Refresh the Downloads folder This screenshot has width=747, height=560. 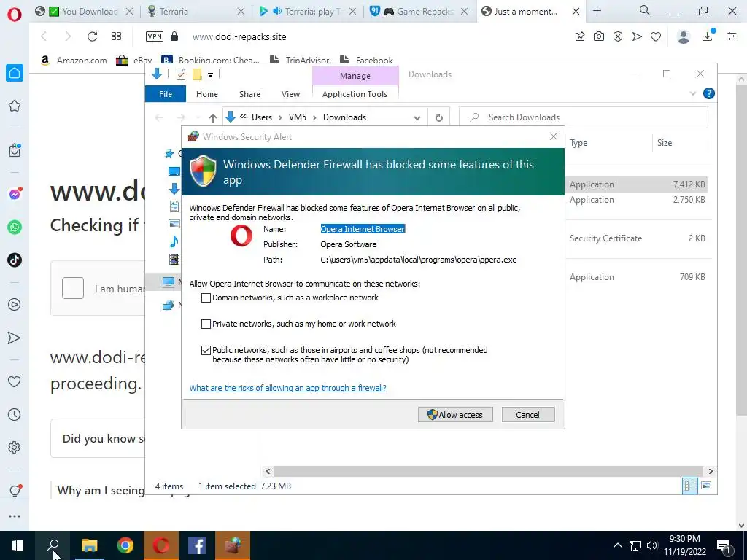pyautogui.click(x=438, y=117)
